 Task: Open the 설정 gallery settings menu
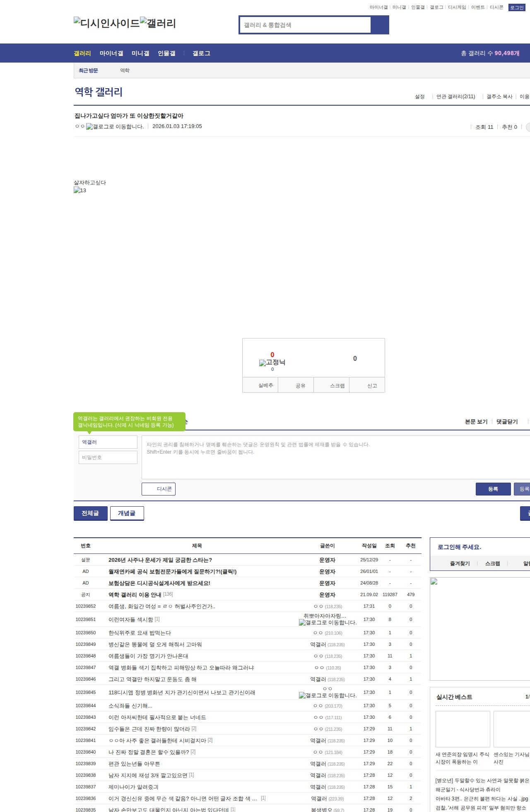point(419,97)
